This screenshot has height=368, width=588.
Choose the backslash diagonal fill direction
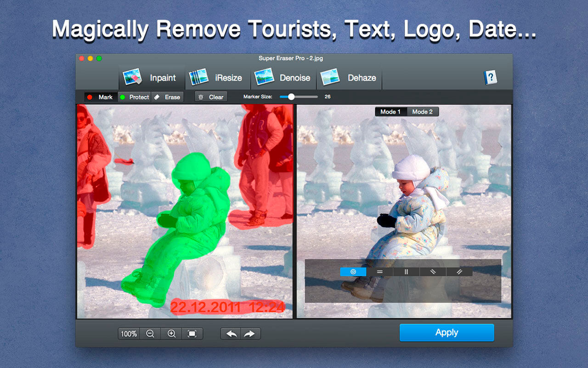433,272
